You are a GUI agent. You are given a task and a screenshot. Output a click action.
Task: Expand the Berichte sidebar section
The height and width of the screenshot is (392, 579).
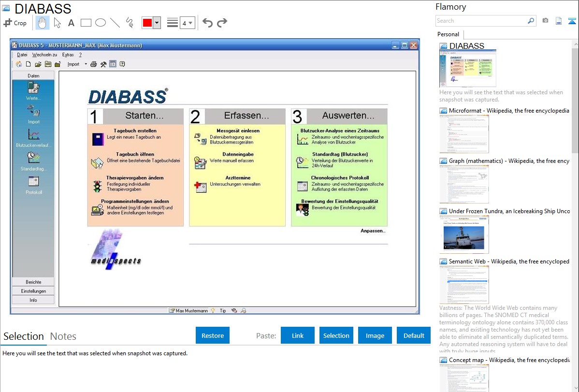click(33, 282)
